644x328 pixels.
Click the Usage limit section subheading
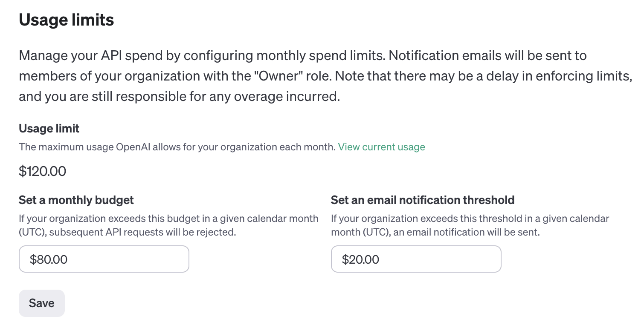49,128
